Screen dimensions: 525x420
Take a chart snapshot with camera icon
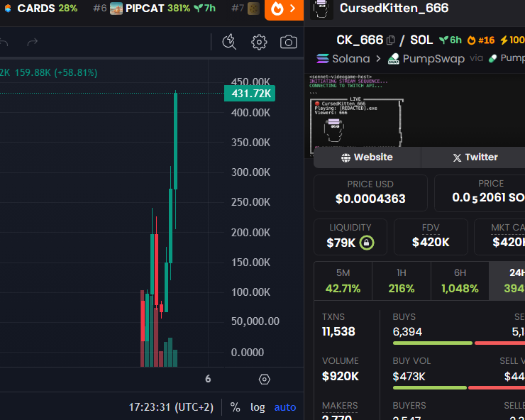pyautogui.click(x=288, y=42)
